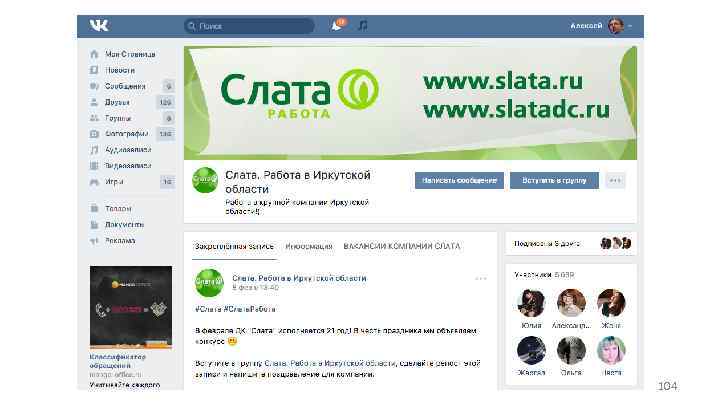Screen dimensions: 720x405
Task: Click the Игры gamepad icon
Action: [x=94, y=182]
